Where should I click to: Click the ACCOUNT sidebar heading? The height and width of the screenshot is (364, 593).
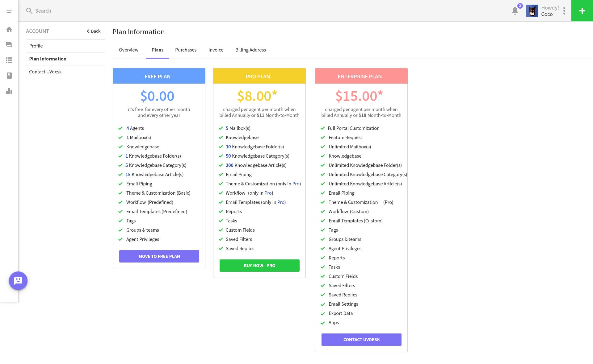tap(37, 31)
